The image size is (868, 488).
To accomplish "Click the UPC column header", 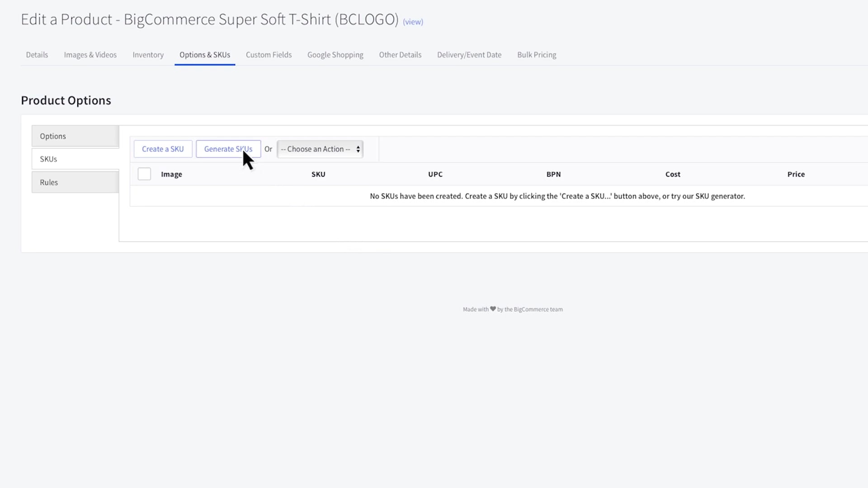I will point(435,174).
